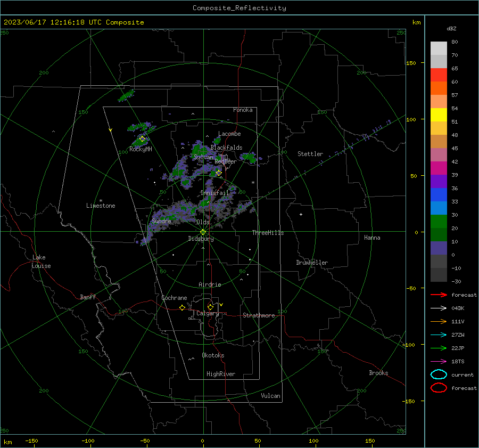Click the dBZ legend heading

tap(451, 29)
